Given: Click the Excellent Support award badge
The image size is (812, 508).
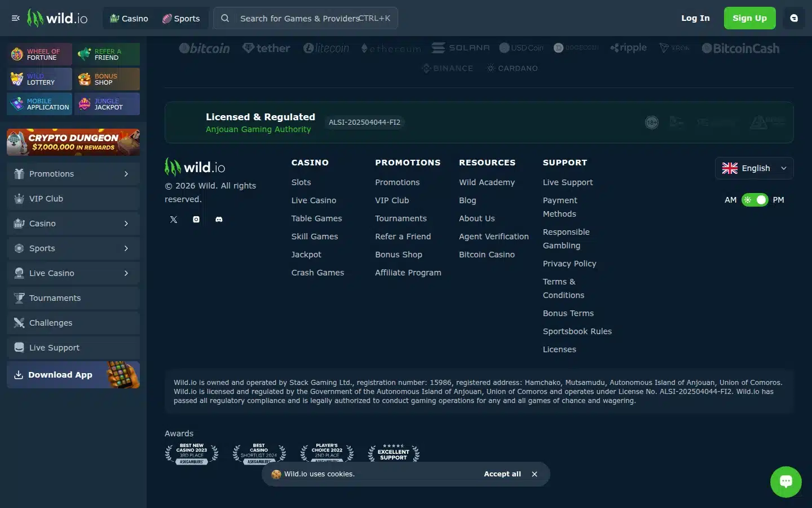Looking at the screenshot, I should tap(394, 453).
